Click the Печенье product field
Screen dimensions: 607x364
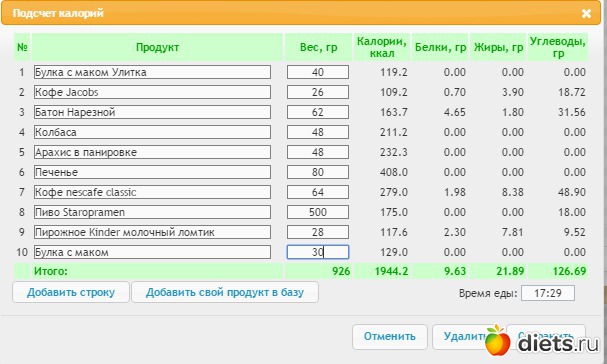[x=152, y=172]
